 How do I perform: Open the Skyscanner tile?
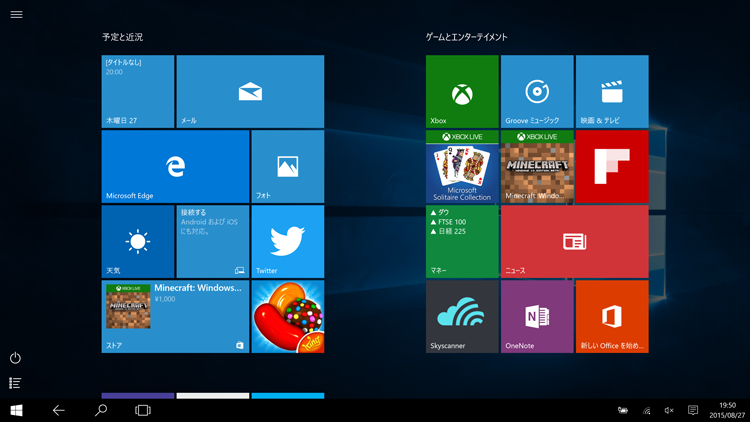click(461, 316)
